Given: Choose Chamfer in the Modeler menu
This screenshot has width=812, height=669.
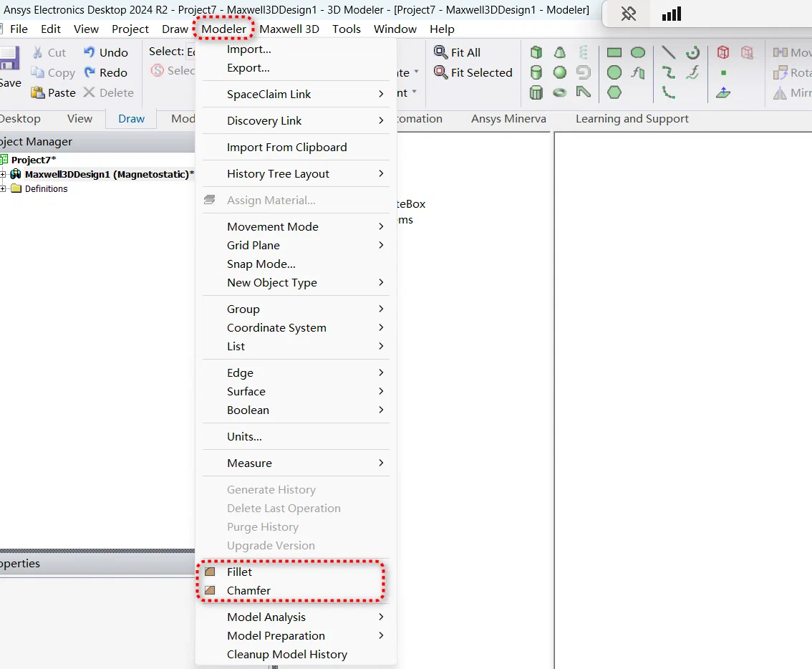Looking at the screenshot, I should [296, 590].
